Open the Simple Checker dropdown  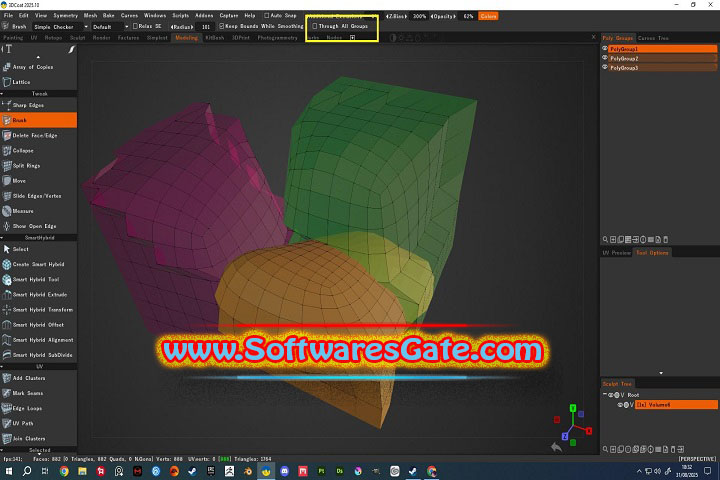pyautogui.click(x=61, y=27)
